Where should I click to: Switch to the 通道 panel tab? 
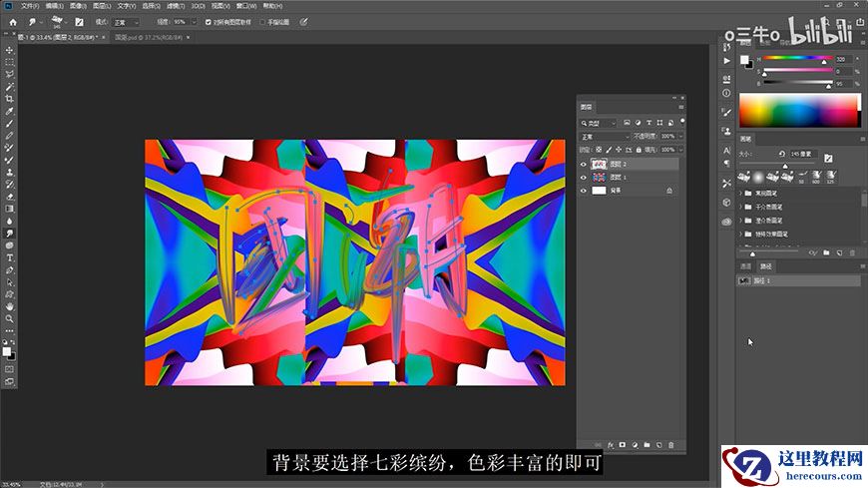click(745, 266)
